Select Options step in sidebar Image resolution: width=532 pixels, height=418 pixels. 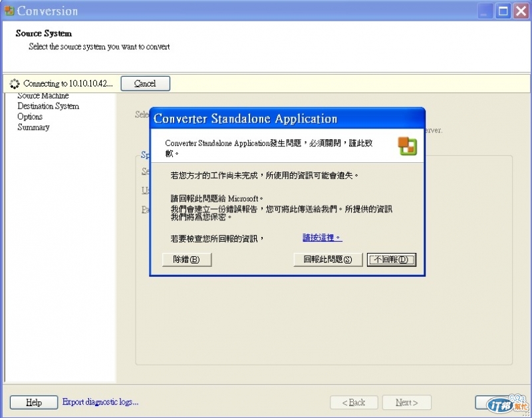[30, 116]
